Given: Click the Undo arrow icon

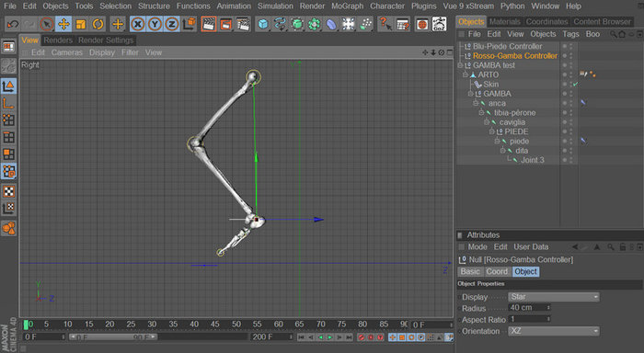Looking at the screenshot, I should click(x=13, y=24).
